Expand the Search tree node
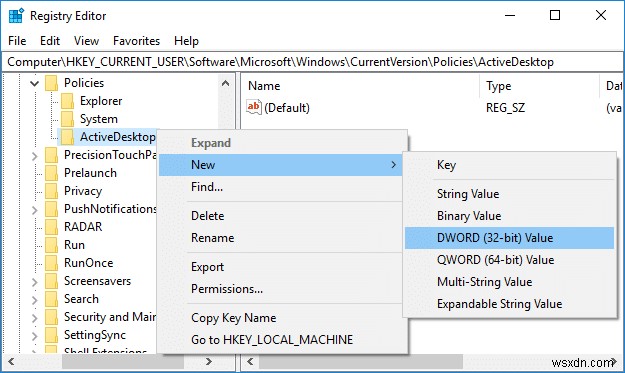This screenshot has height=373, width=625. [x=35, y=300]
